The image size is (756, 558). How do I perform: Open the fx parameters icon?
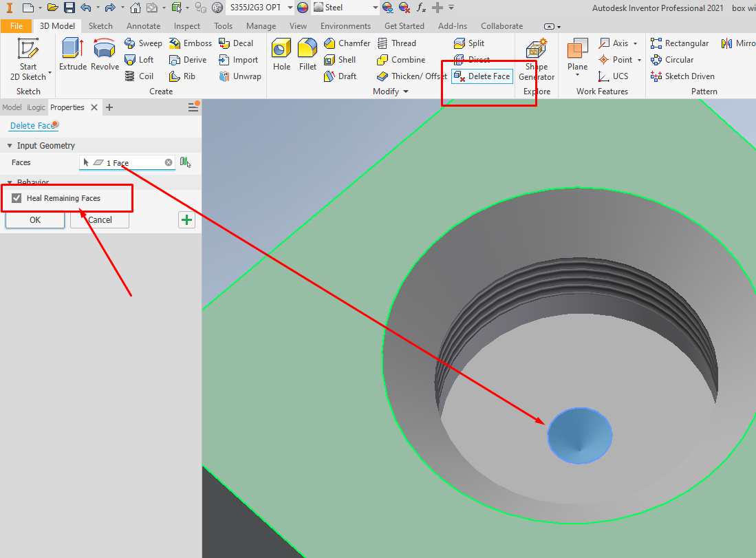(421, 8)
